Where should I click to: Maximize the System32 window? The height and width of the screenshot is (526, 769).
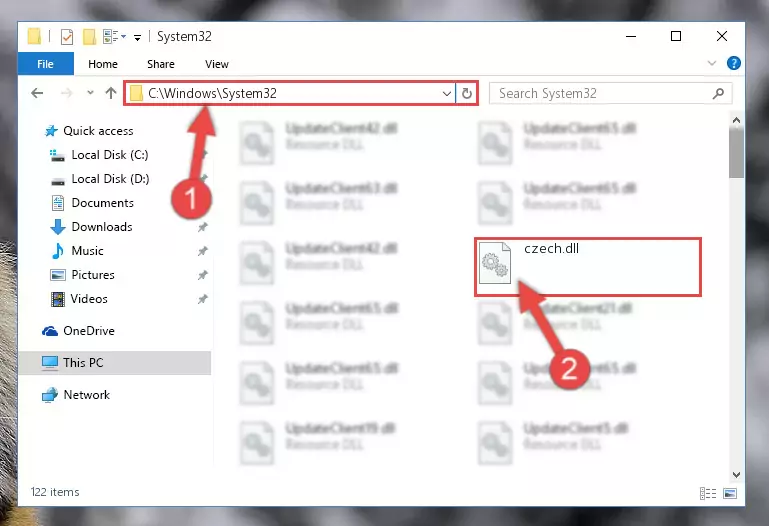click(676, 36)
